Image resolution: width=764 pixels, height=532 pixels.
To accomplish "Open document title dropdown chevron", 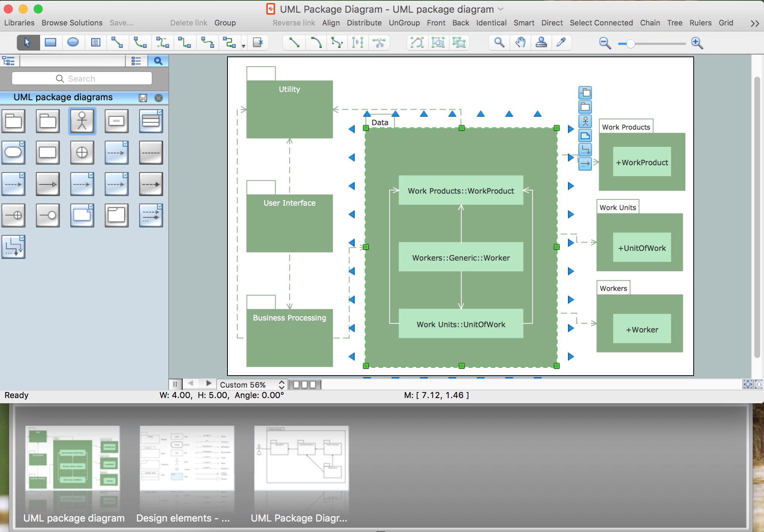I will (501, 9).
